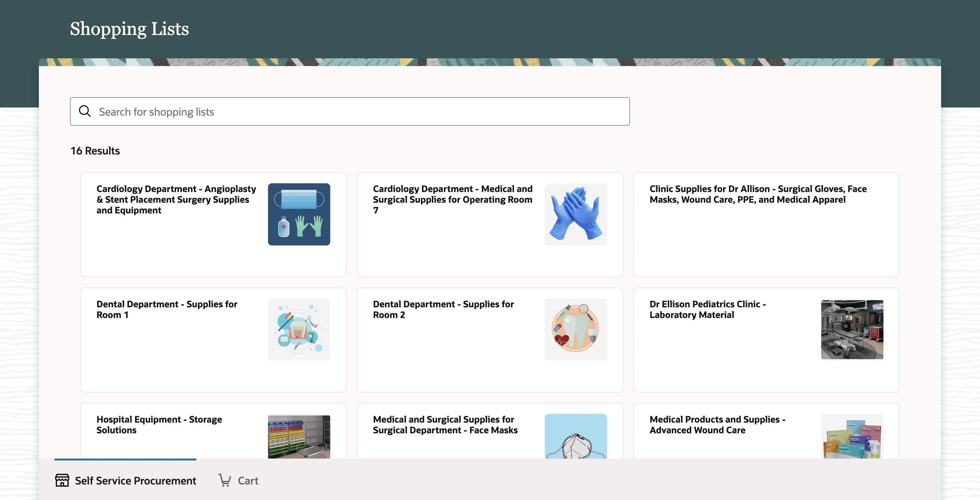Click the face mask sketch thumbnail
The image size is (980, 500).
pyautogui.click(x=575, y=436)
